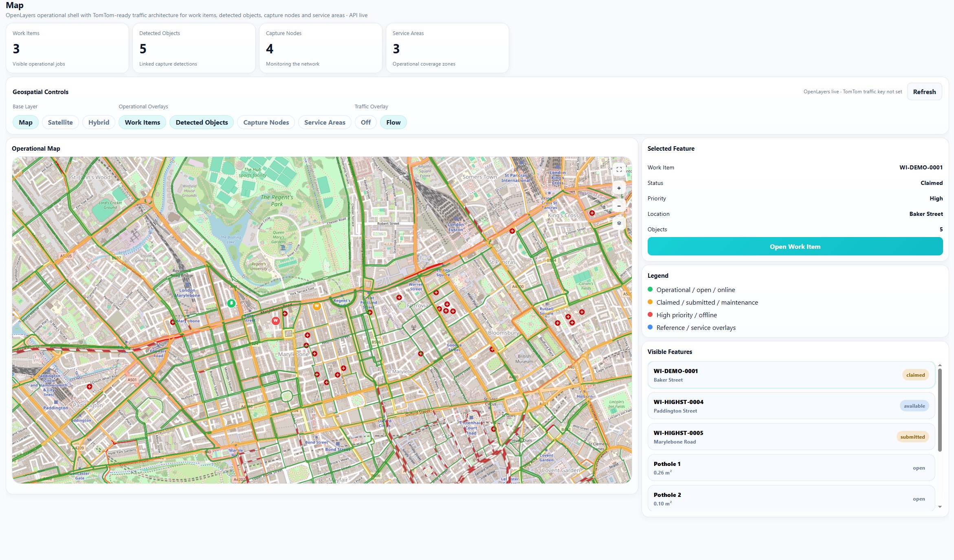Click the WI-DEMO-0001 value in Selected Feature
This screenshot has width=954, height=560.
coord(921,167)
